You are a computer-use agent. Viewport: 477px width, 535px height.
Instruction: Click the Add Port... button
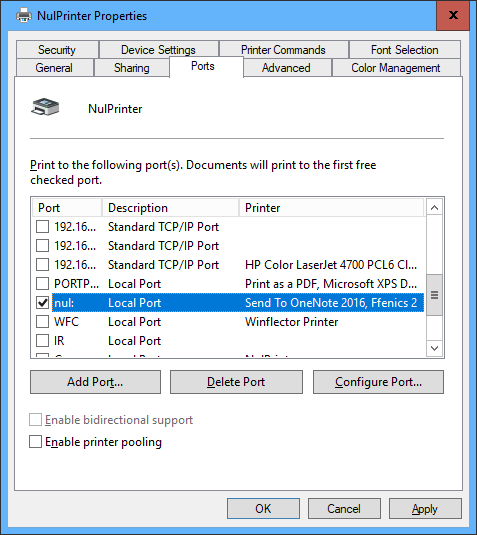[x=95, y=382]
